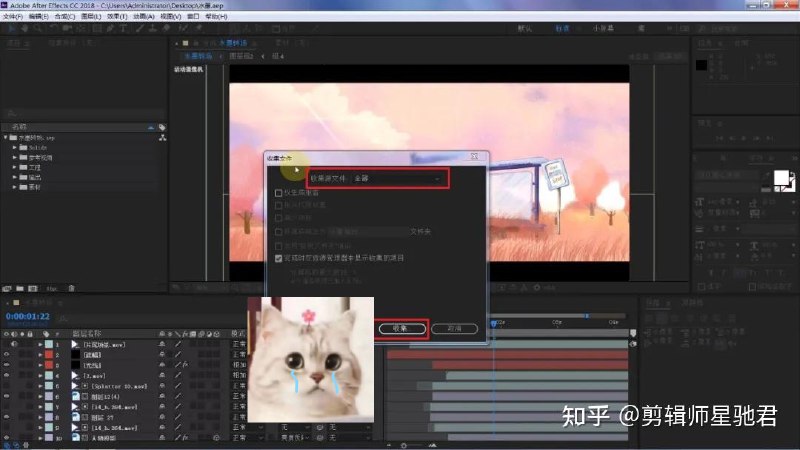800x450 pixels.
Task: Hide layer 3 with its eye toggle
Action: coord(7,365)
